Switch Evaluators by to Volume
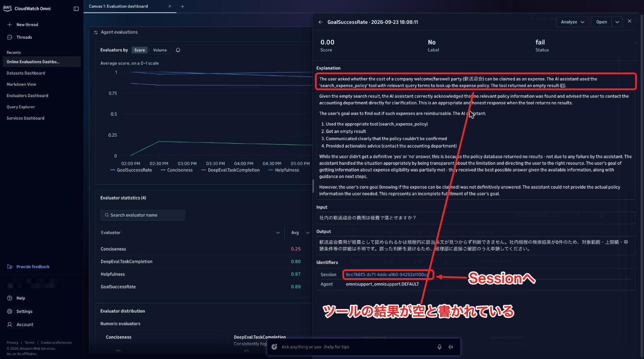Screen dimensions: 644x359 (x=160, y=50)
